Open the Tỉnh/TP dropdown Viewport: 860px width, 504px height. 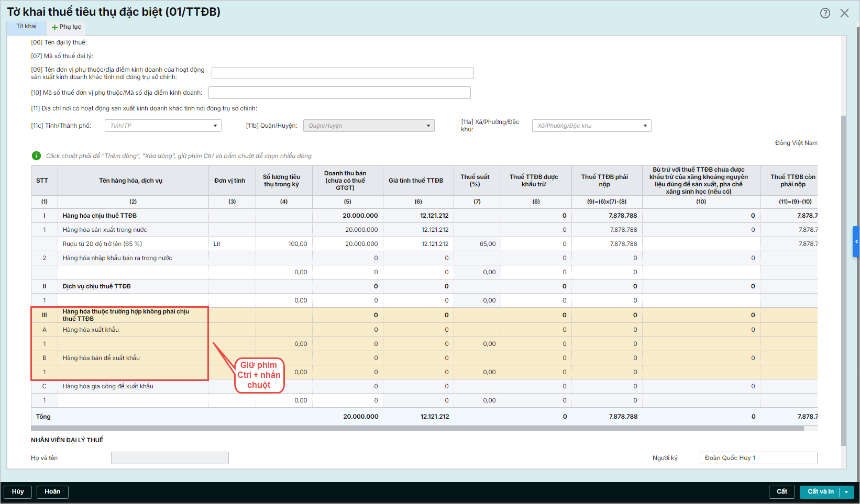pyautogui.click(x=163, y=126)
